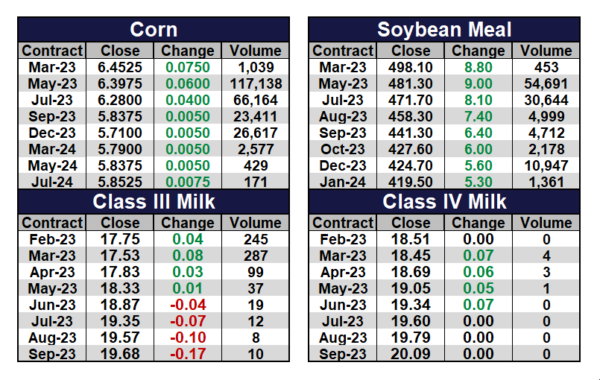
Task: Click the Class III Milk header
Action: (x=153, y=201)
